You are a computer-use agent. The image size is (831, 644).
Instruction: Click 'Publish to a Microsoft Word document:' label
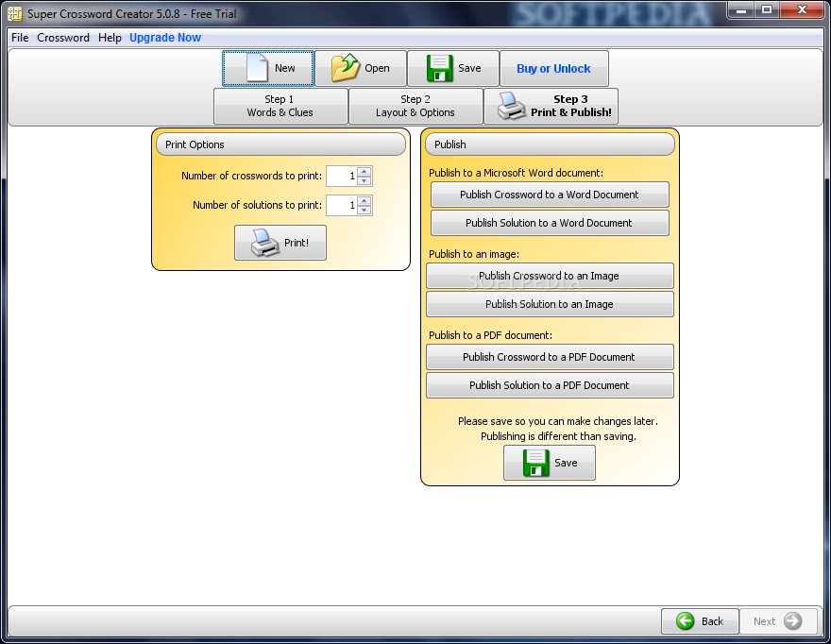516,173
